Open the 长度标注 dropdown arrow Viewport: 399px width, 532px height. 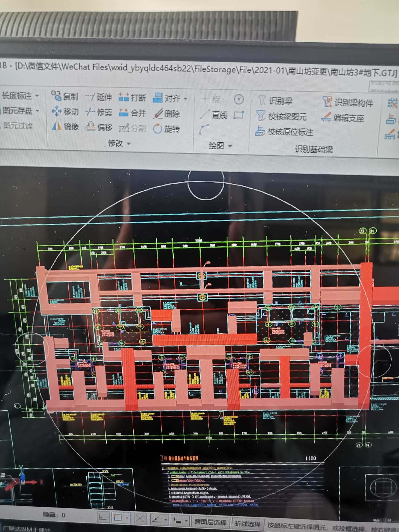pos(37,95)
